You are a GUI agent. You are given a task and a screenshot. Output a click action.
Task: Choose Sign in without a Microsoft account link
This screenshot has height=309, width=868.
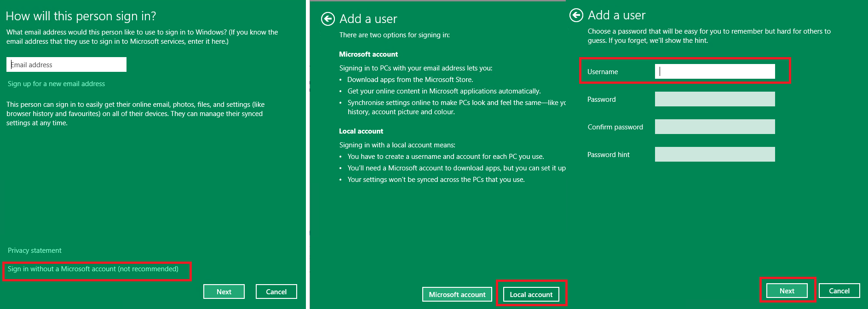click(x=93, y=269)
